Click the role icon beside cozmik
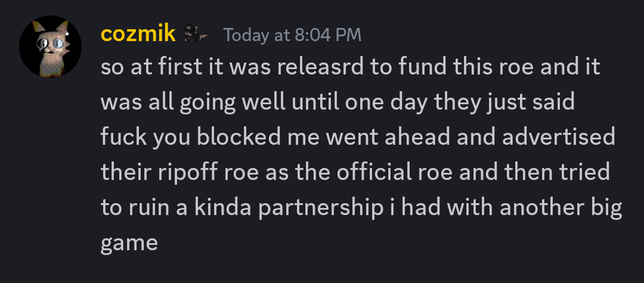This screenshot has height=283, width=644. tap(196, 35)
